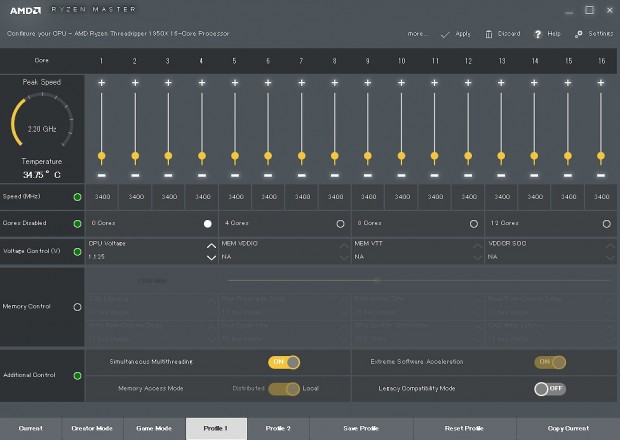The width and height of the screenshot is (620, 440).
Task: Click memory frequency slider handle
Action: pyautogui.click(x=377, y=281)
